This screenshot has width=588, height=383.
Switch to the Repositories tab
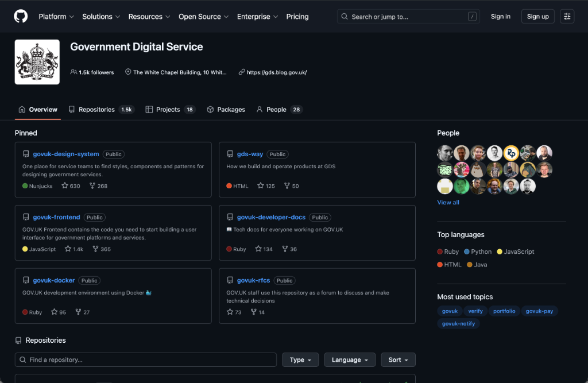pyautogui.click(x=101, y=110)
